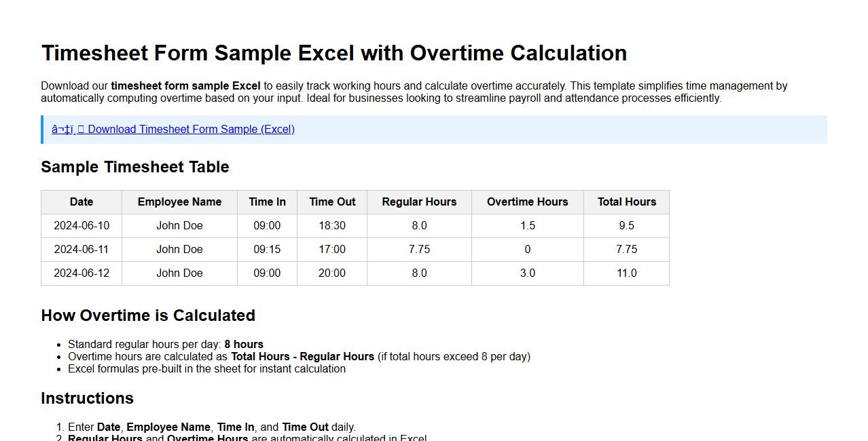Click the page title heading
868x441 pixels.
click(x=334, y=53)
